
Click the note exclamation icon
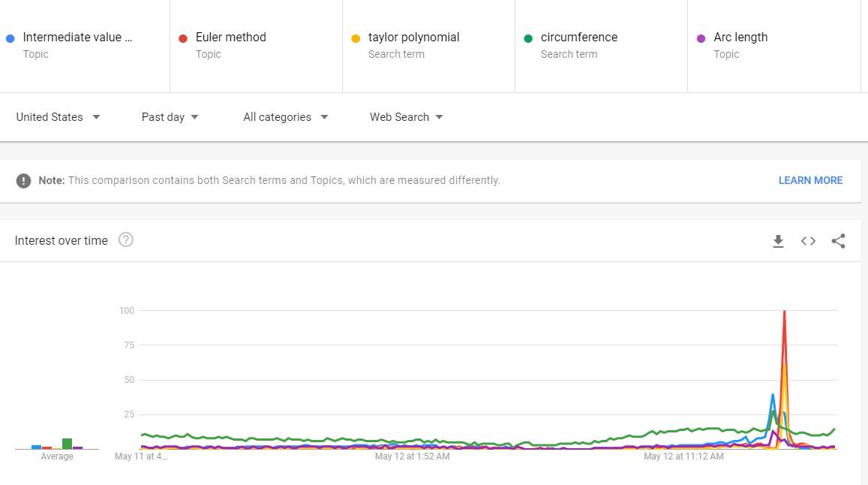point(24,181)
